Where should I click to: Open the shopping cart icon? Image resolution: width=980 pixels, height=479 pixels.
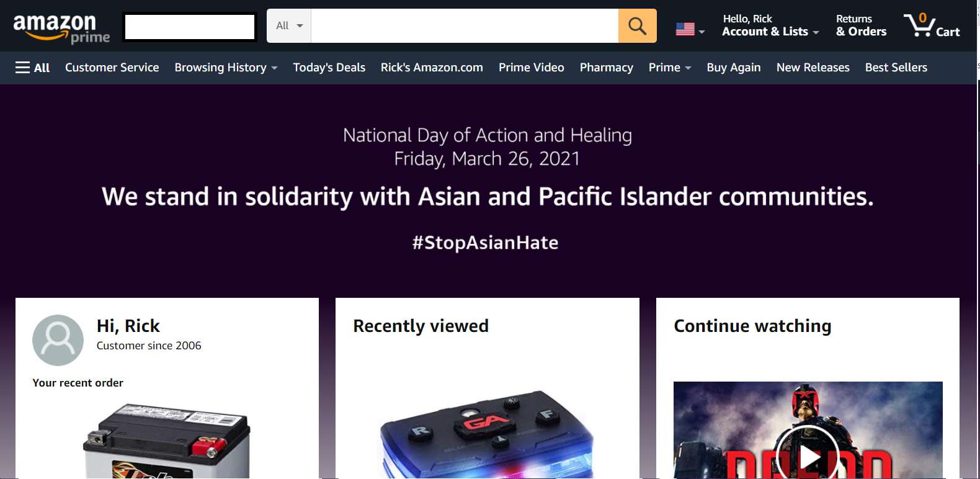coord(931,25)
